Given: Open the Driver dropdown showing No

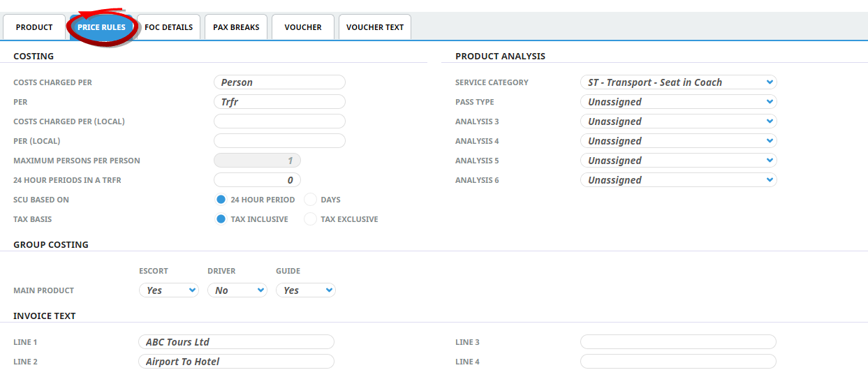Looking at the screenshot, I should coord(237,290).
